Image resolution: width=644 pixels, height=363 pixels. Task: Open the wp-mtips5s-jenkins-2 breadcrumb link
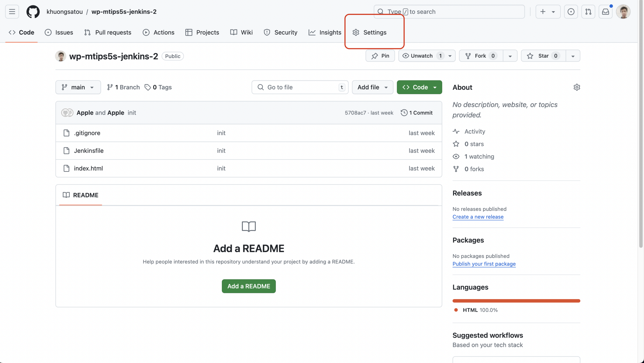(x=124, y=12)
